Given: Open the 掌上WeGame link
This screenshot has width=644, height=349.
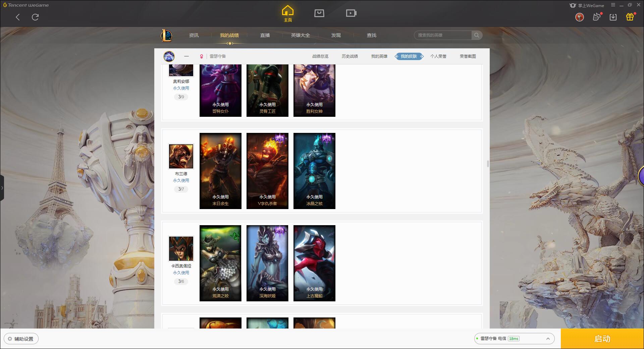Looking at the screenshot, I should [587, 5].
